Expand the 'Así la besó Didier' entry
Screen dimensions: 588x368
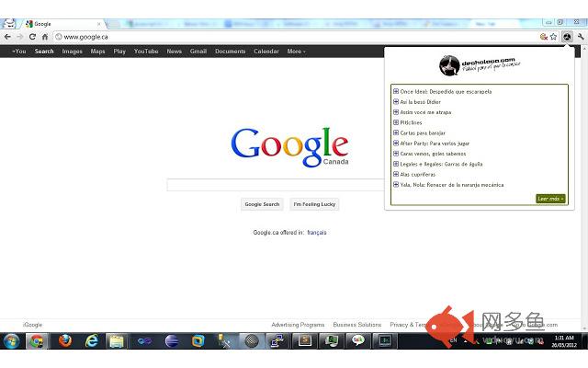coord(396,102)
